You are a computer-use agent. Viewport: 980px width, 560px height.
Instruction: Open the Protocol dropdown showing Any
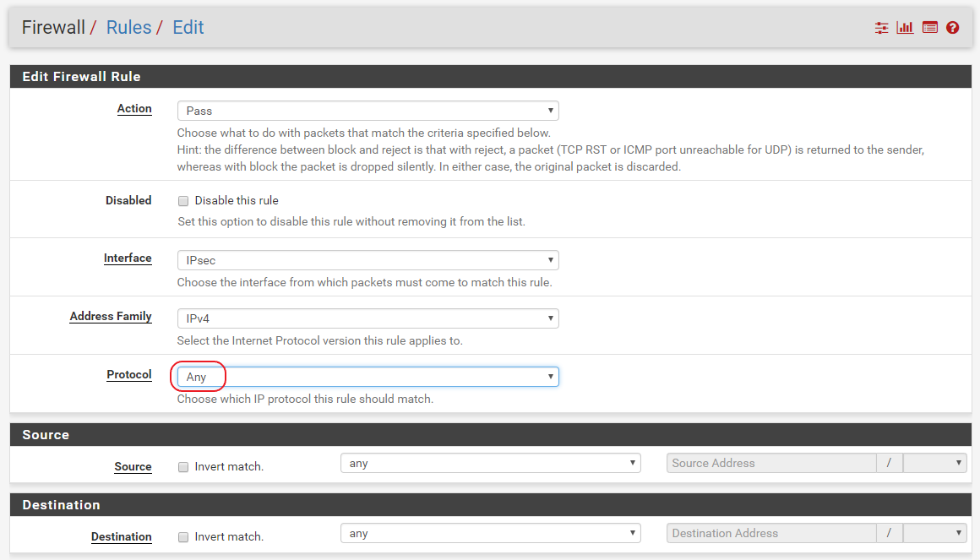click(368, 376)
